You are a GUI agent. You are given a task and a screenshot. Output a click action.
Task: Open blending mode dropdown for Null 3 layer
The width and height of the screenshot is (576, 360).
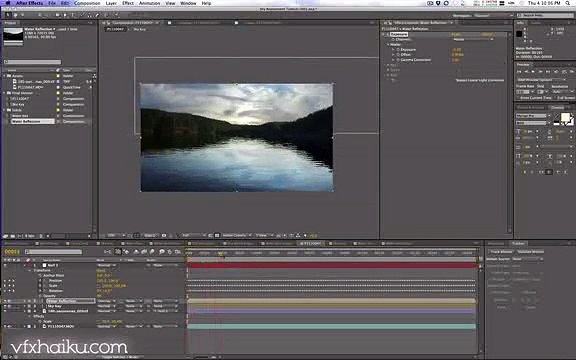pos(106,265)
